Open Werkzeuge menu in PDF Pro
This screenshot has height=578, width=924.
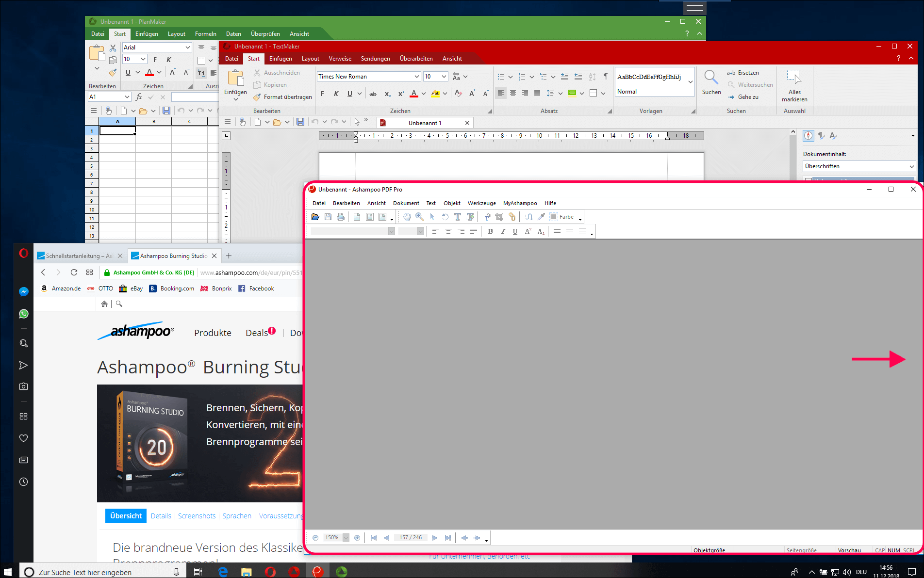click(481, 203)
